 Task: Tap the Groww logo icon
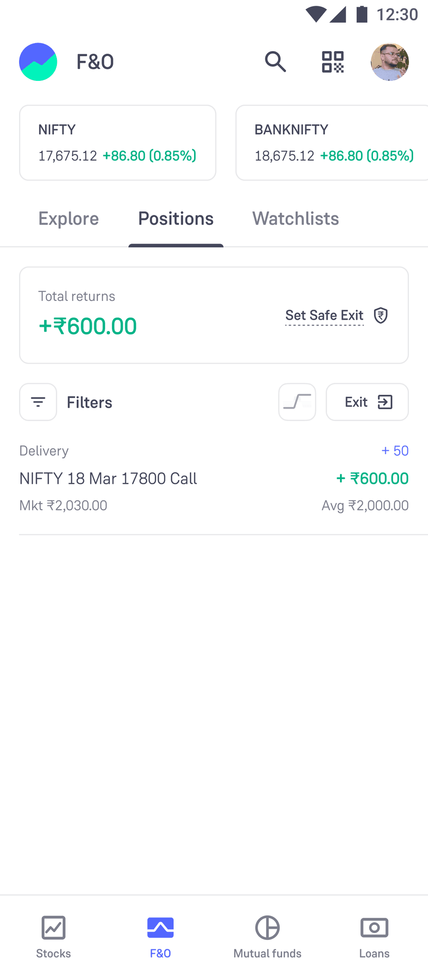coord(38,62)
